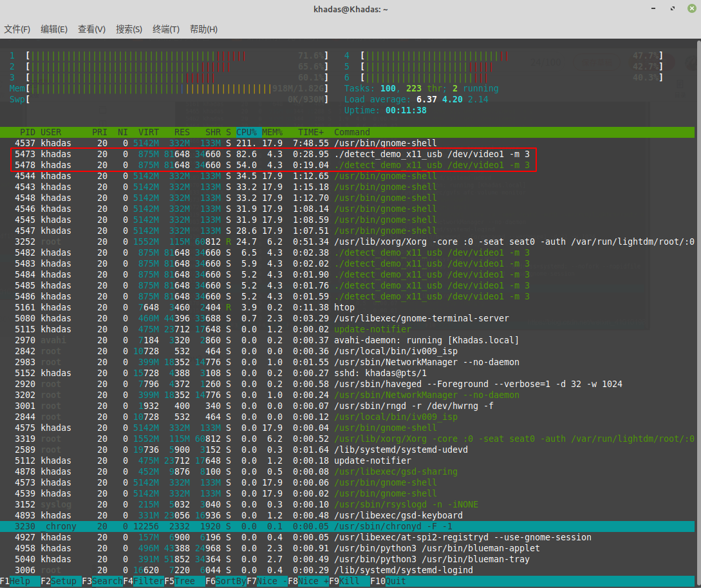The width and height of the screenshot is (701, 588).
Task: Select process 3001 rngd row
Action: [x=348, y=406]
